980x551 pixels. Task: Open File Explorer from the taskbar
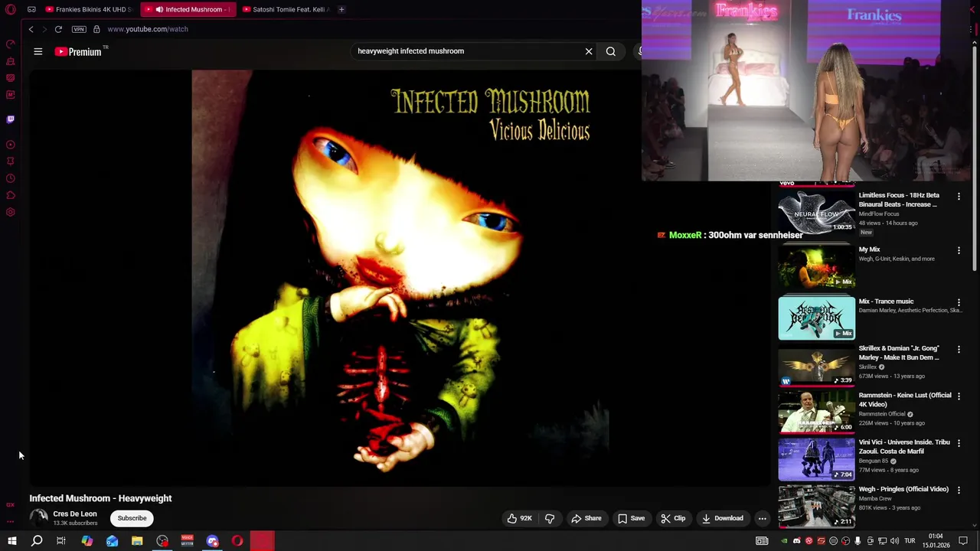[137, 541]
